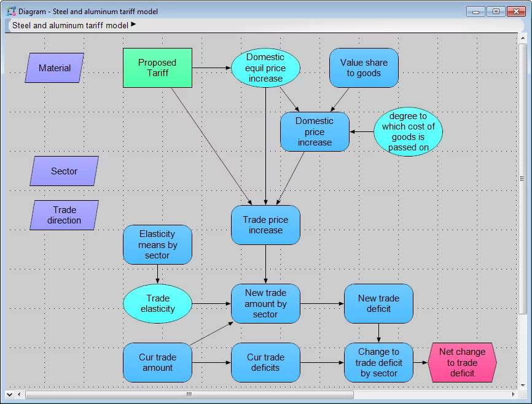Select the Sector index node

tap(64, 171)
